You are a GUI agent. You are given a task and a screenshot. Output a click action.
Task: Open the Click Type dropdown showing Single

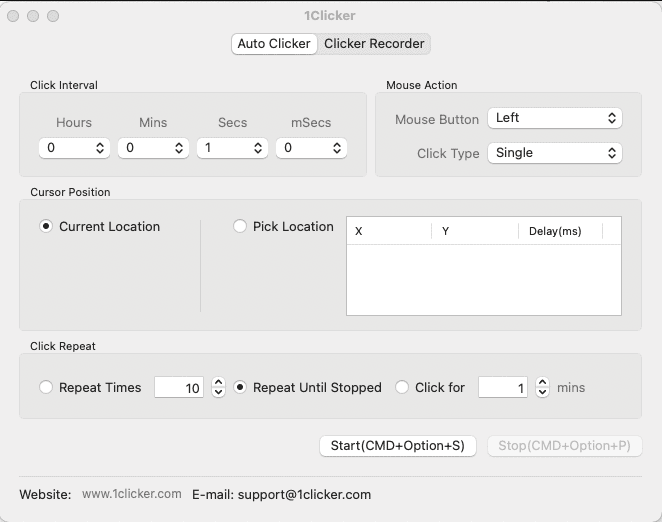[x=555, y=153]
